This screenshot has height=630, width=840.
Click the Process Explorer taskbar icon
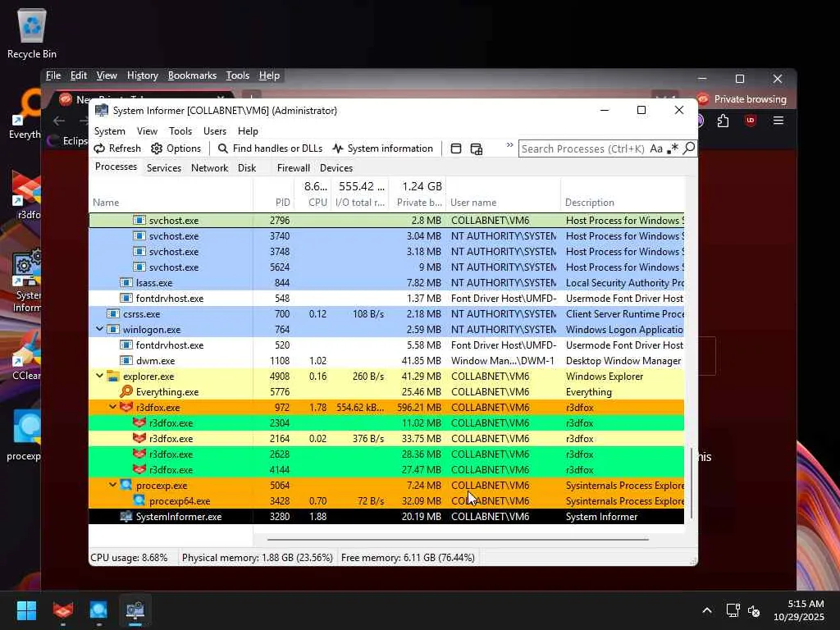click(98, 609)
